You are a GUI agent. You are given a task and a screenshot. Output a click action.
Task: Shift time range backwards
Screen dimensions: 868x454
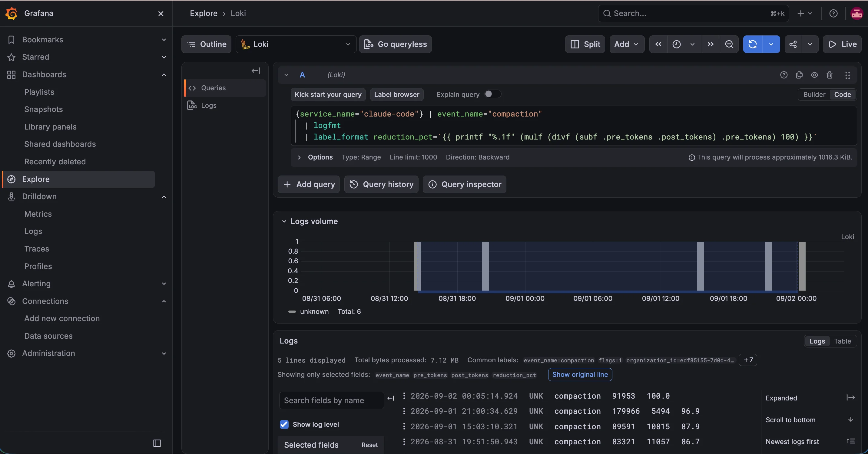point(658,44)
